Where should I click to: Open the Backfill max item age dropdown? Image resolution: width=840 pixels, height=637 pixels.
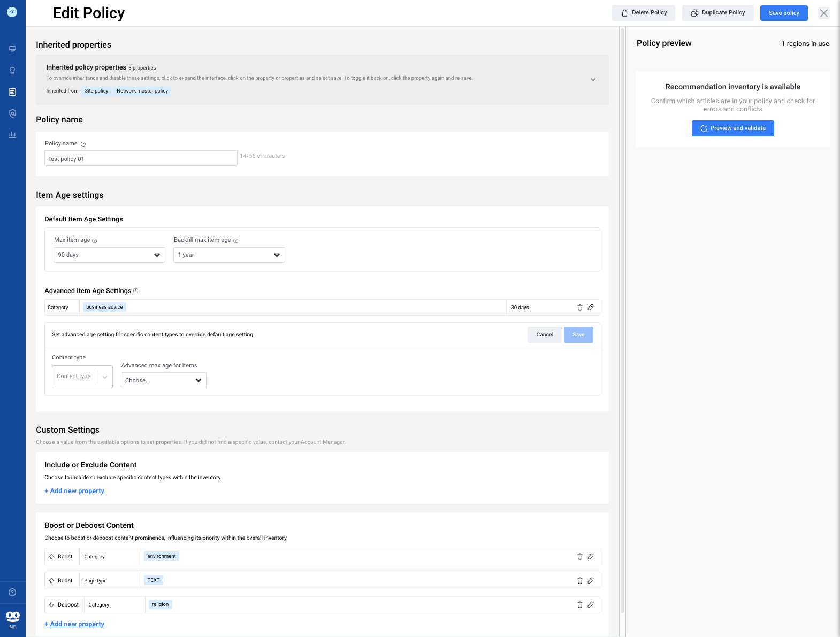click(229, 255)
